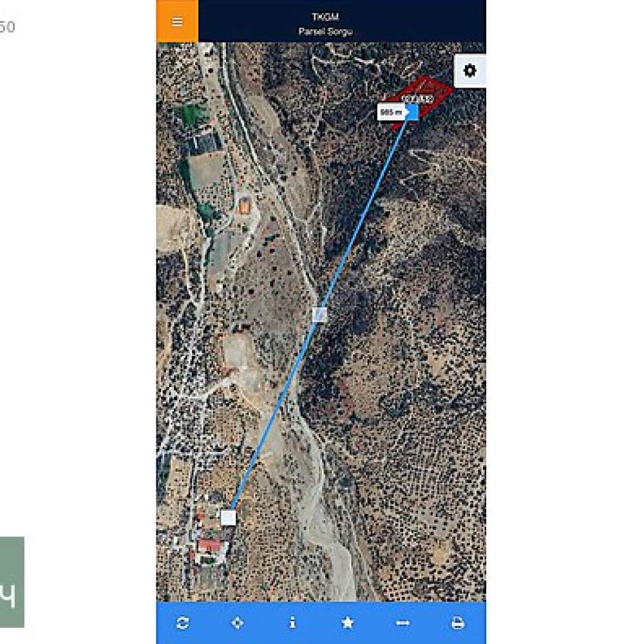
Task: Click the red-roofed building on the map
Action: click(210, 547)
